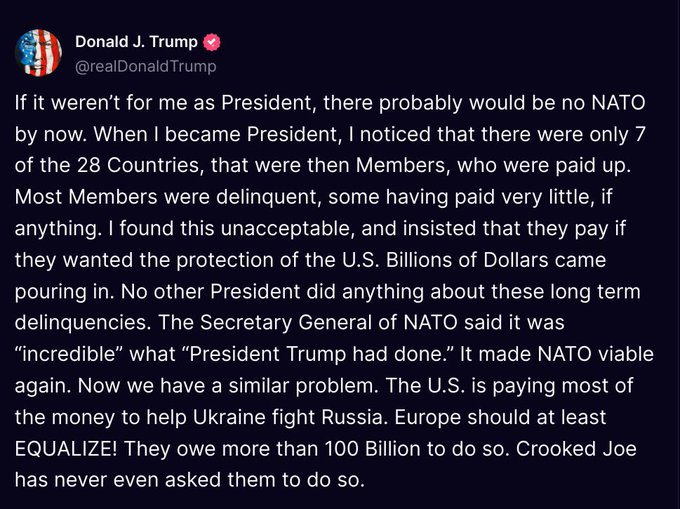680x509 pixels.
Task: Select the phrase "Crooked Joe" in the post
Action: pos(576,448)
